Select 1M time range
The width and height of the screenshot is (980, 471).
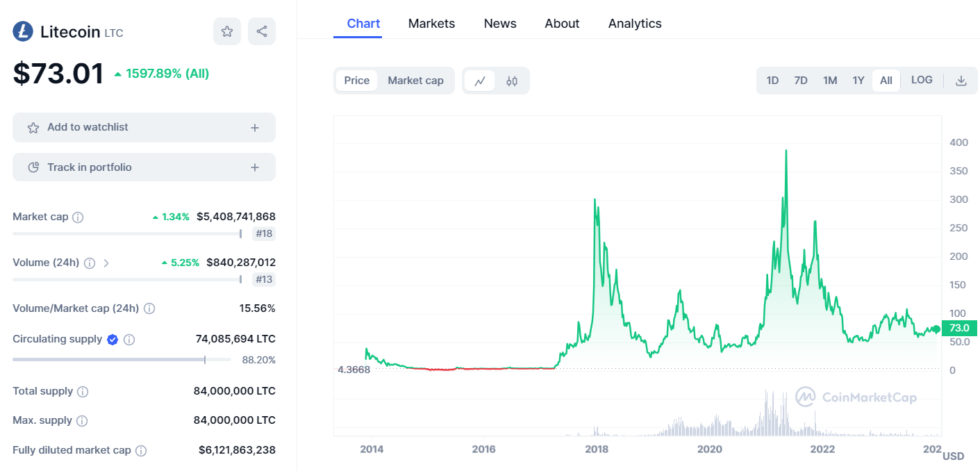830,81
